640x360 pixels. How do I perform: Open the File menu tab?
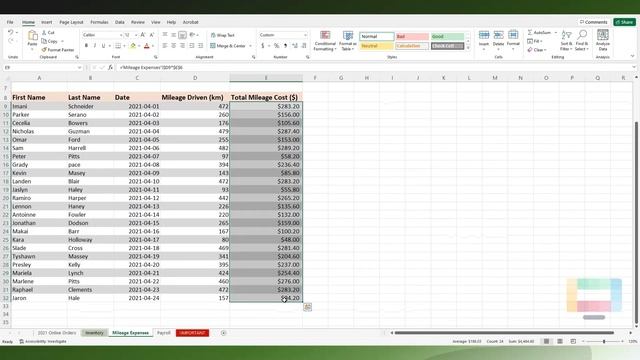10,22
